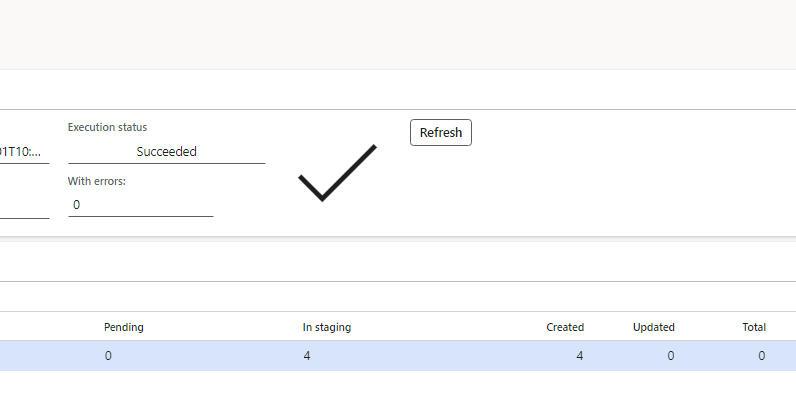The width and height of the screenshot is (796, 409).
Task: Click the Created cell value 4
Action: coord(580,355)
